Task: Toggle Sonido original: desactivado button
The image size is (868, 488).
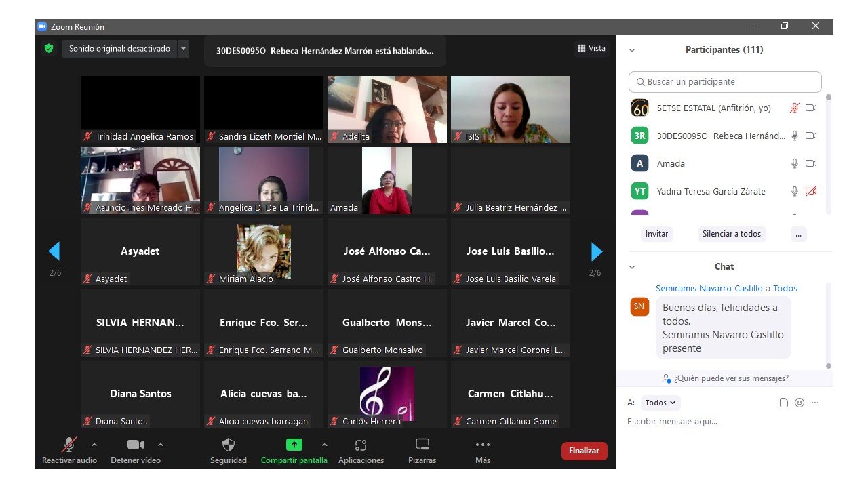Action: coord(119,49)
